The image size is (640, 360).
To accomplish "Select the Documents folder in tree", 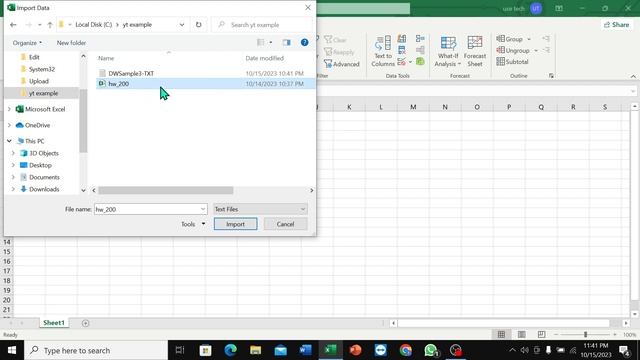I will click(44, 177).
